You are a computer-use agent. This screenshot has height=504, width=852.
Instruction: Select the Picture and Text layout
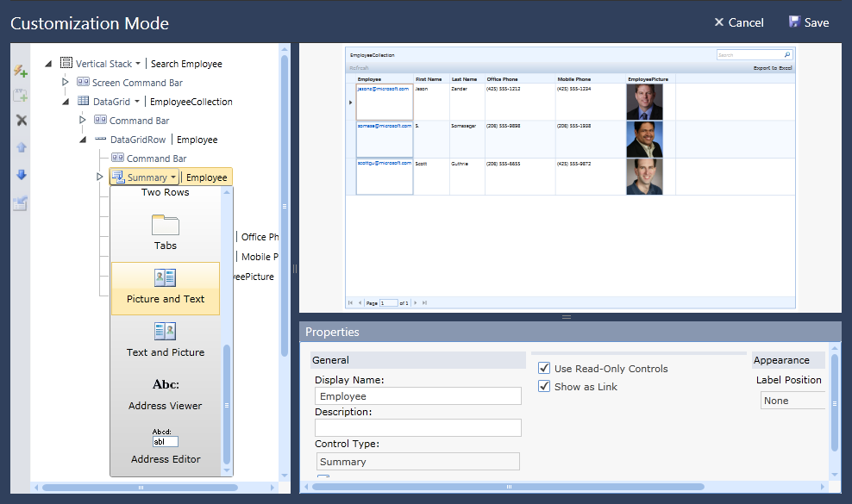[166, 289]
